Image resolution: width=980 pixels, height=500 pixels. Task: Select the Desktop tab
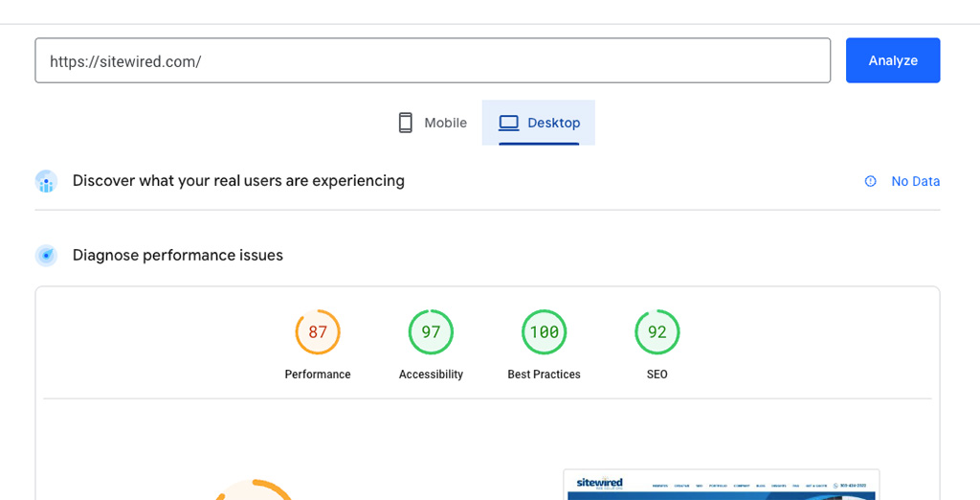(539, 123)
